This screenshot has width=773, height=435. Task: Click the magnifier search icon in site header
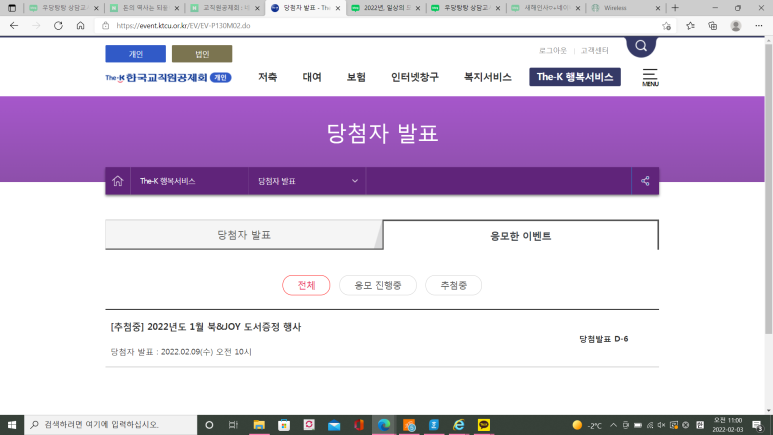(641, 46)
